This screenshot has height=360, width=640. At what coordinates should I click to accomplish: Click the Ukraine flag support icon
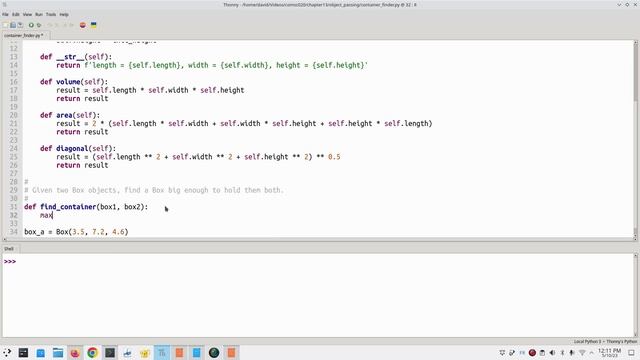(x=93, y=25)
